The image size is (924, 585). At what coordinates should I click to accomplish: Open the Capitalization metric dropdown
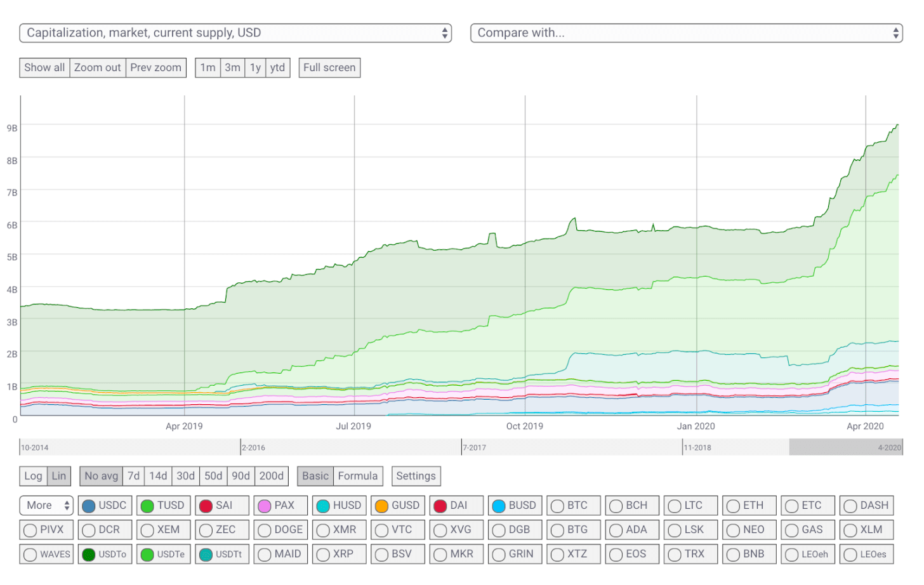click(x=235, y=33)
